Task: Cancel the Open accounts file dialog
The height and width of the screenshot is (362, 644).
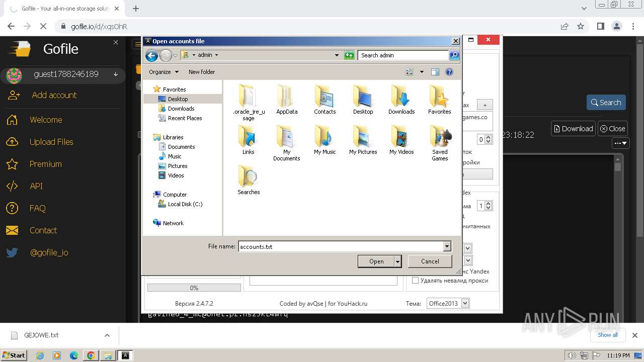Action: coord(430,261)
